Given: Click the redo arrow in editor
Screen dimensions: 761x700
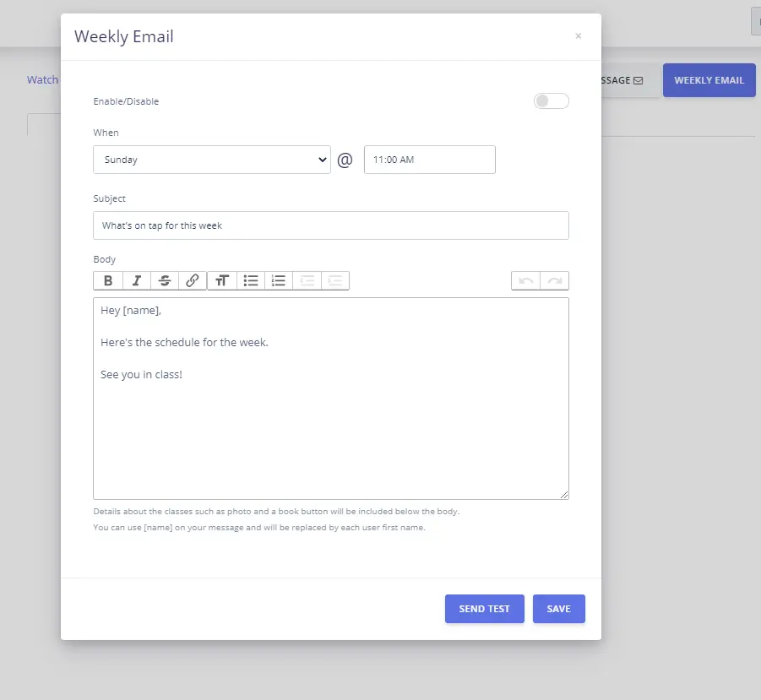Looking at the screenshot, I should [x=555, y=281].
